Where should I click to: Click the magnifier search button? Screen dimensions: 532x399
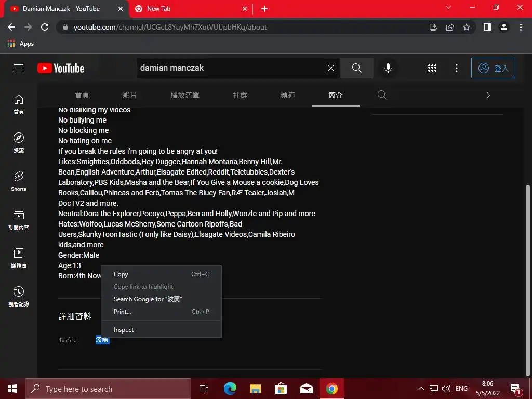pos(356,68)
